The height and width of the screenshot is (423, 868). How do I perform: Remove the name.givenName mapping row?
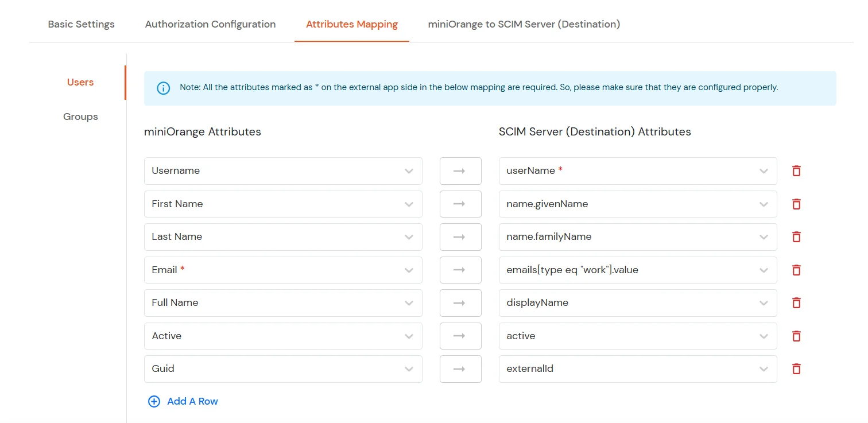tap(796, 204)
